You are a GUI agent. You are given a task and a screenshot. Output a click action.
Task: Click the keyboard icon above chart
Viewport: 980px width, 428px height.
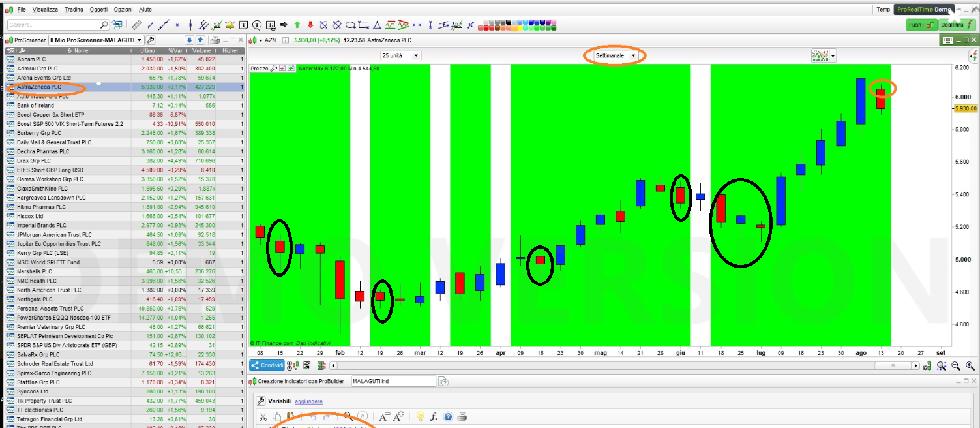[x=948, y=40]
